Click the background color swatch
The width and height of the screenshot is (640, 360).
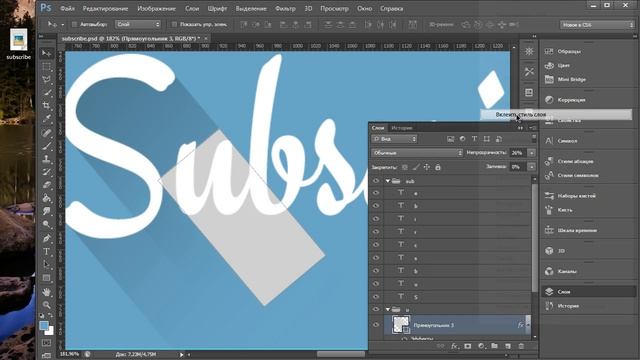pyautogui.click(x=50, y=331)
